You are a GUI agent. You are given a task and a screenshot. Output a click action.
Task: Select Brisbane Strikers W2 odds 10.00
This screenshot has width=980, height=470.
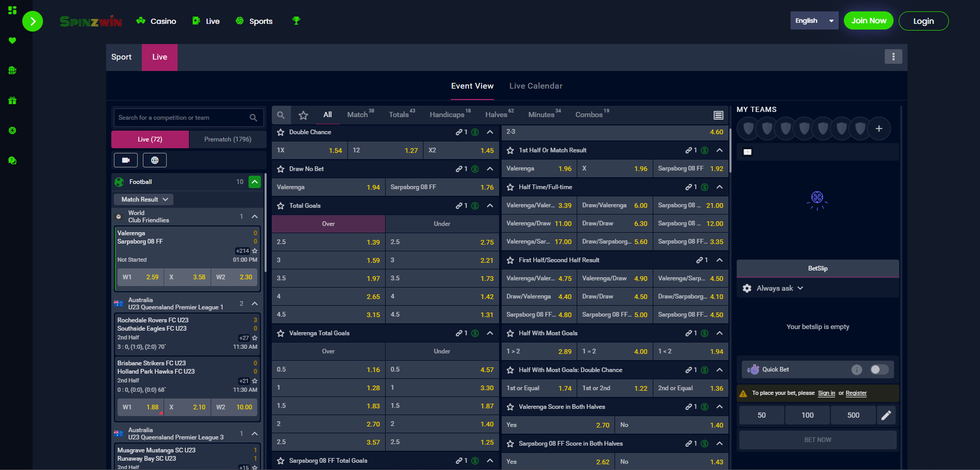point(234,407)
